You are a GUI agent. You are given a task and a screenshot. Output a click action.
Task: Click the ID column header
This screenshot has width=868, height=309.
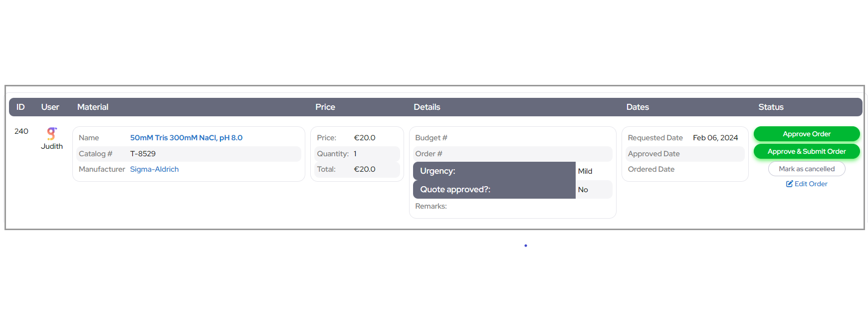[20, 107]
